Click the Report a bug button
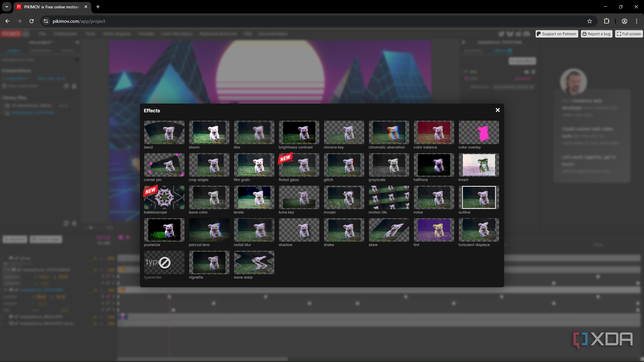This screenshot has width=644, height=362. pos(596,34)
